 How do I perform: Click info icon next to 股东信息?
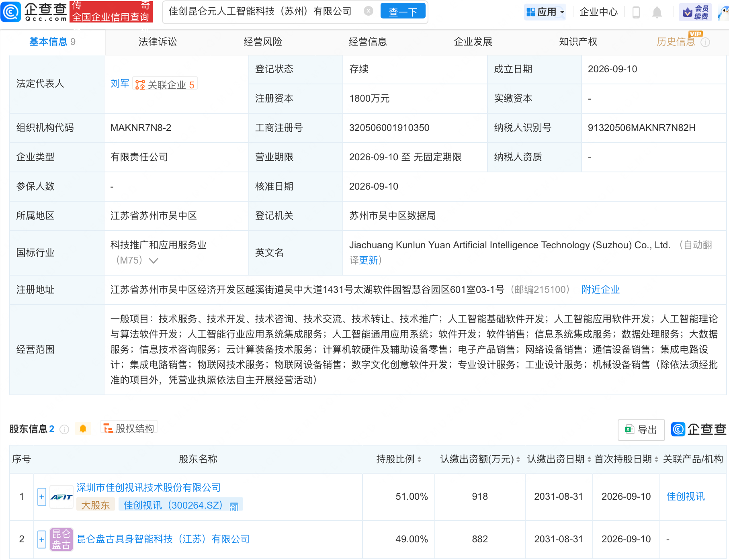point(64,429)
